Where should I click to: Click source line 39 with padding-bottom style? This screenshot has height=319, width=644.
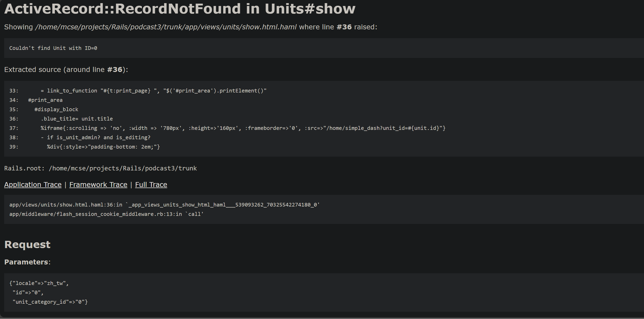point(85,147)
